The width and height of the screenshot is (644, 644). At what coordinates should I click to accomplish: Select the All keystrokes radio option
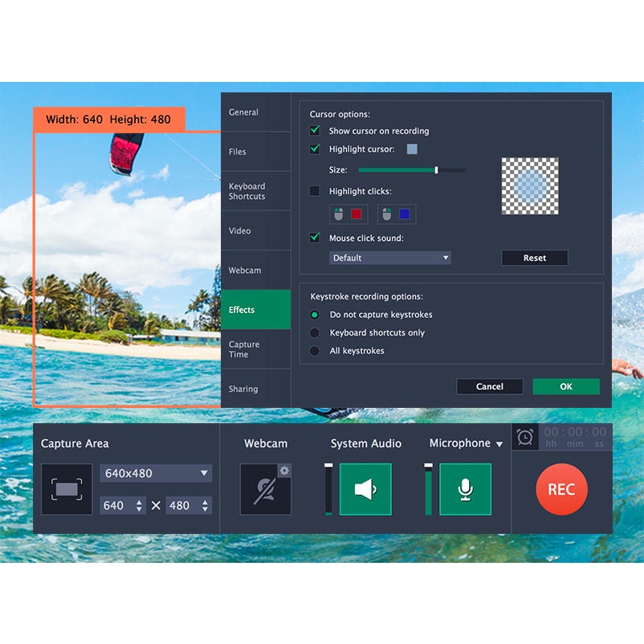tap(315, 351)
